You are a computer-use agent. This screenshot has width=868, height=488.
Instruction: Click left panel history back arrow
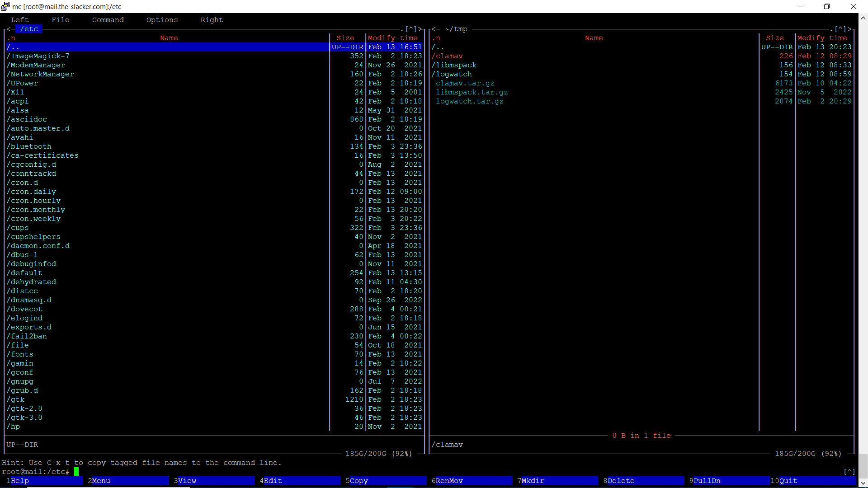click(x=9, y=29)
